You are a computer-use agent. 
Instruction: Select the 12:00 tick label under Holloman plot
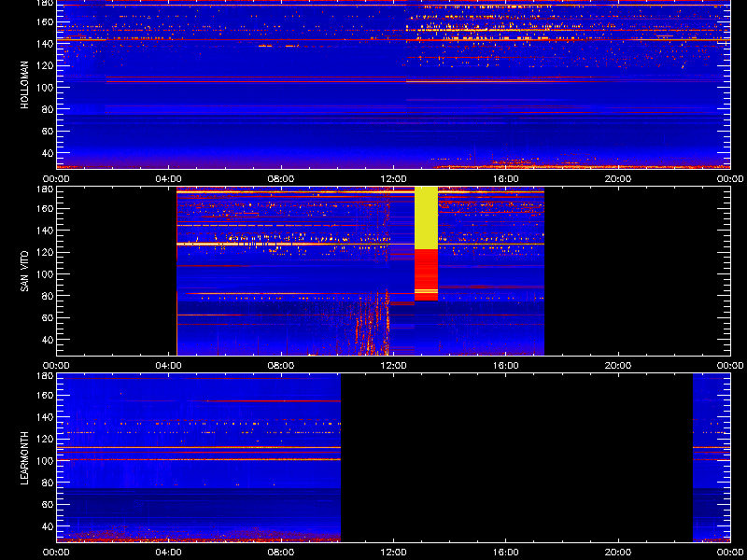coord(393,179)
